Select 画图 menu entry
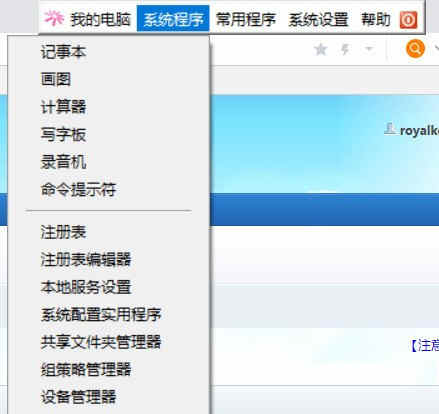The height and width of the screenshot is (414, 439). point(56,79)
